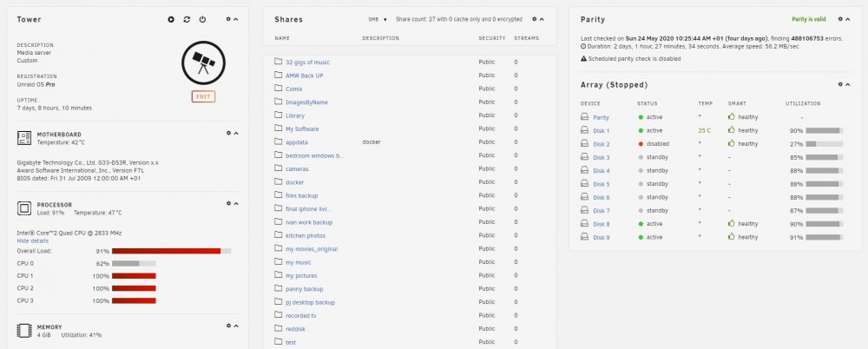Click the grey standby status dot for Disk 5
Screen dimensions: 868x349
point(641,184)
